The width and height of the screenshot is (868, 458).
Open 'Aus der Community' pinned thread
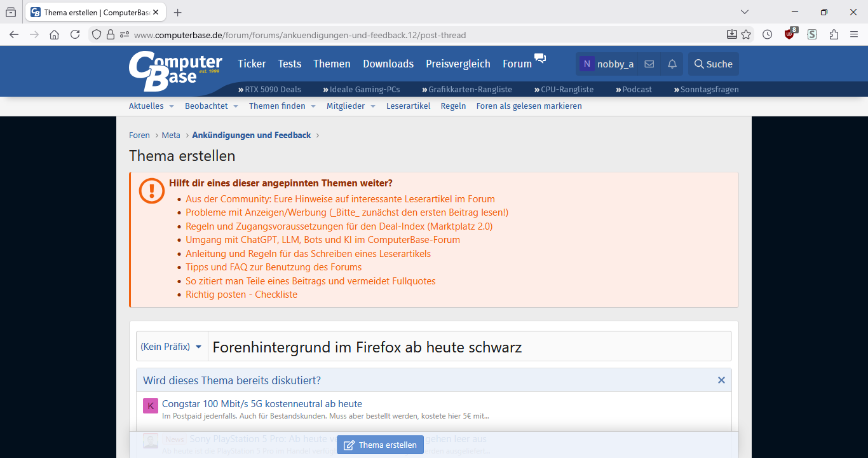[x=340, y=199]
